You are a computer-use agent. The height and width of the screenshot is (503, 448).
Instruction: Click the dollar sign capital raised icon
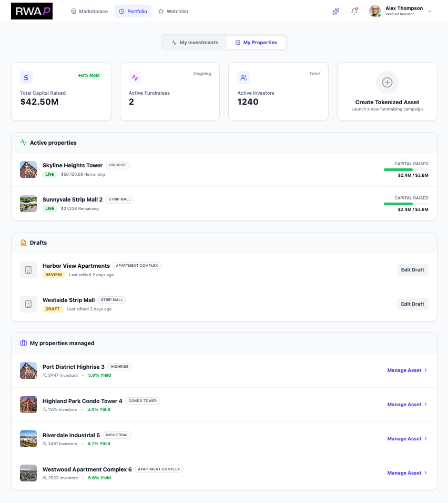point(26,77)
